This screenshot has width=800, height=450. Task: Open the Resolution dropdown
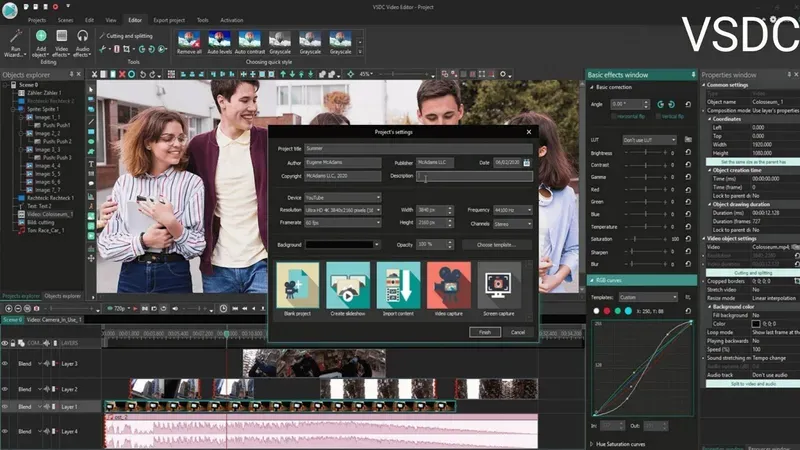coord(342,210)
